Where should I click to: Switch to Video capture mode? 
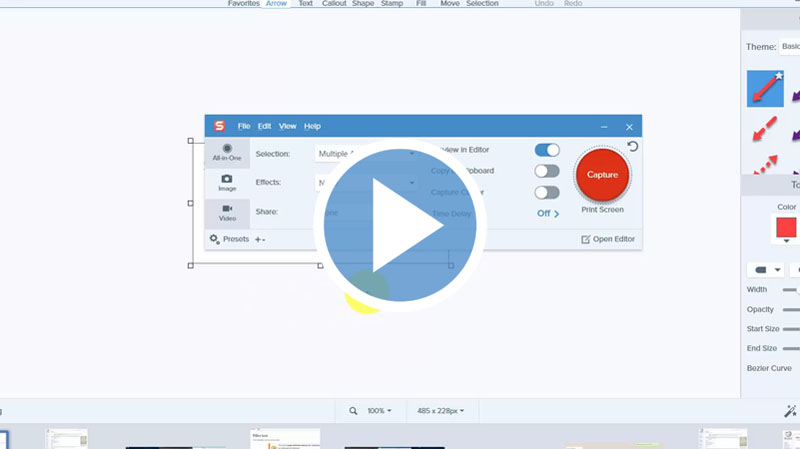pyautogui.click(x=227, y=212)
